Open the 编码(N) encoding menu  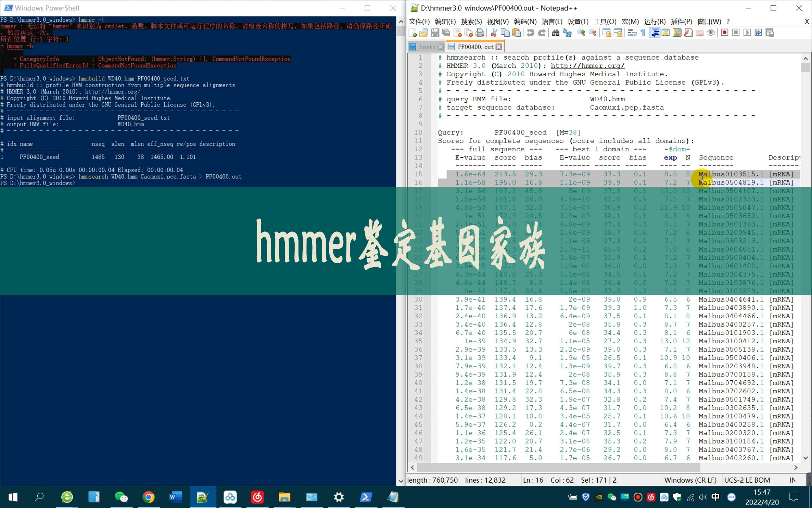525,22
